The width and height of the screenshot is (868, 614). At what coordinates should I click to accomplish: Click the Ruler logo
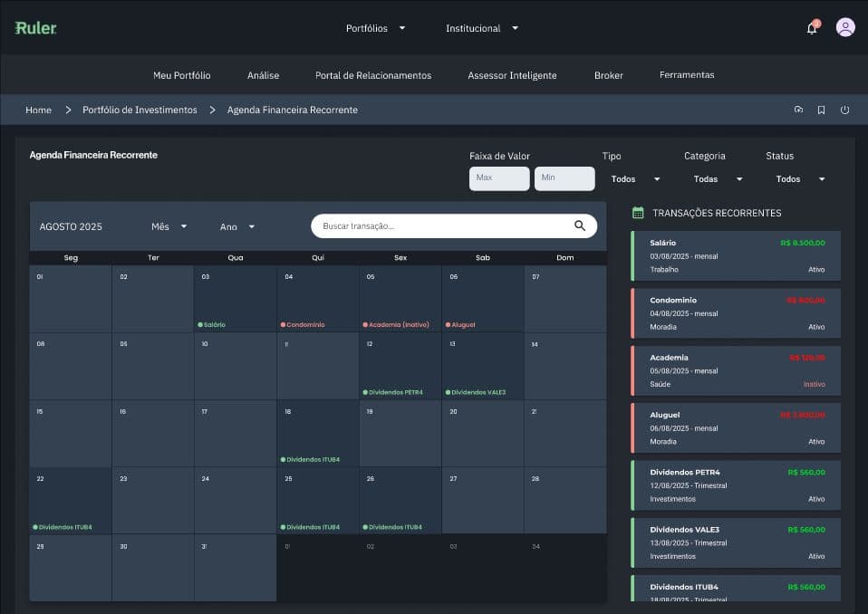(x=36, y=28)
